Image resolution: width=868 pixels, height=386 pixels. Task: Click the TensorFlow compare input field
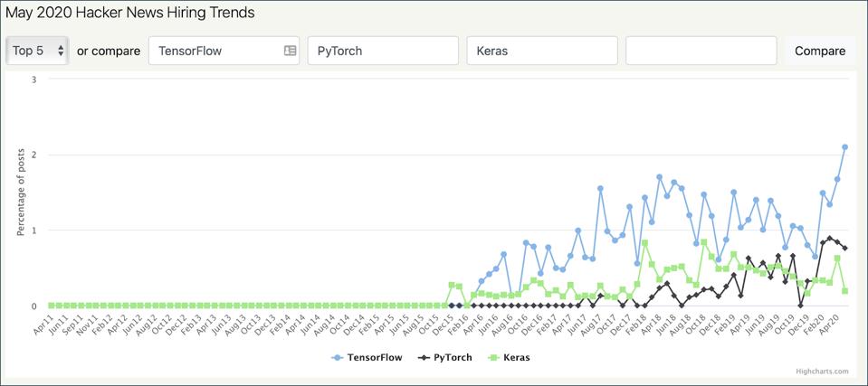[x=215, y=51]
